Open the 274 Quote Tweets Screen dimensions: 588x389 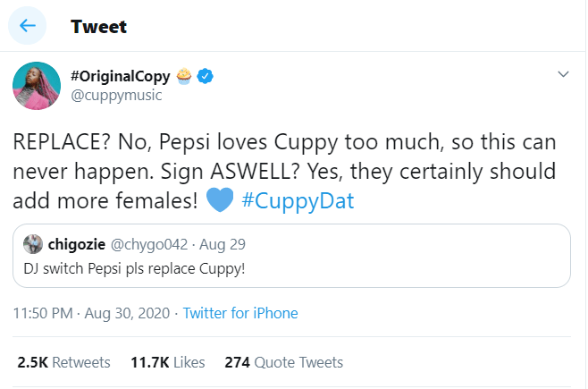[x=283, y=362]
